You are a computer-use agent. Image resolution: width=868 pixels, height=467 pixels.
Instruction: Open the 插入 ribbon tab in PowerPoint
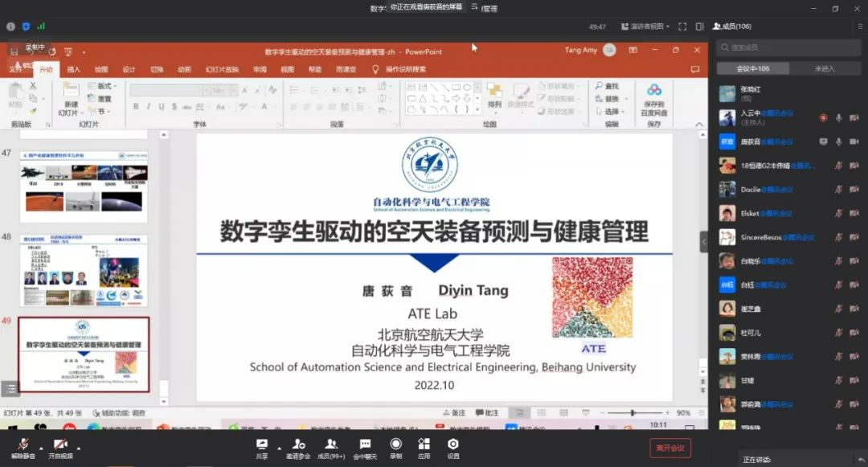74,70
